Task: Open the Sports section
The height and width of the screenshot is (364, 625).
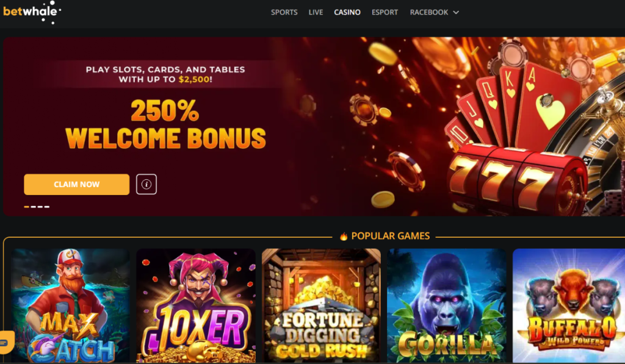Action: tap(284, 12)
